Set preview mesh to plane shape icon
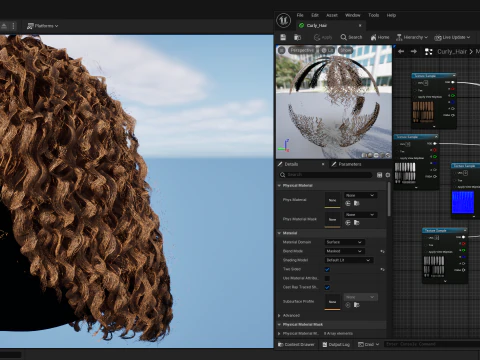Viewport: 480px width, 360px height. click(x=376, y=155)
